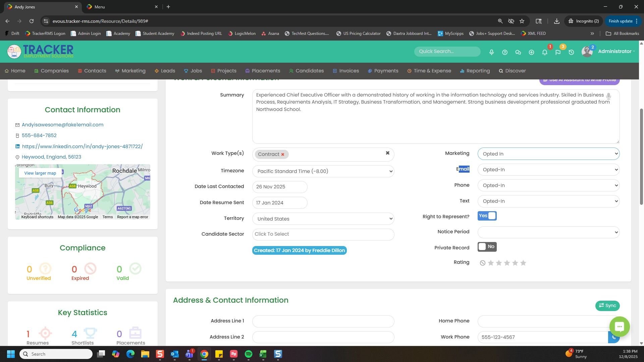Open the floating chat widget icon
The height and width of the screenshot is (362, 644).
(x=619, y=326)
